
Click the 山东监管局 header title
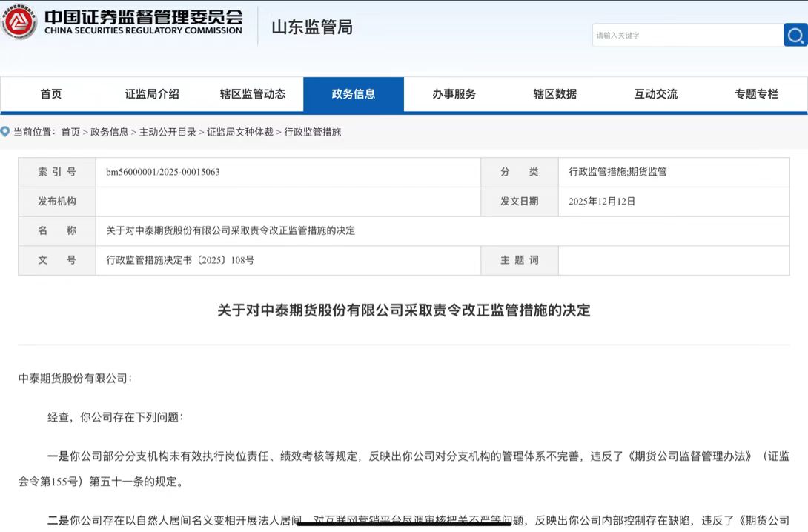click(x=312, y=27)
